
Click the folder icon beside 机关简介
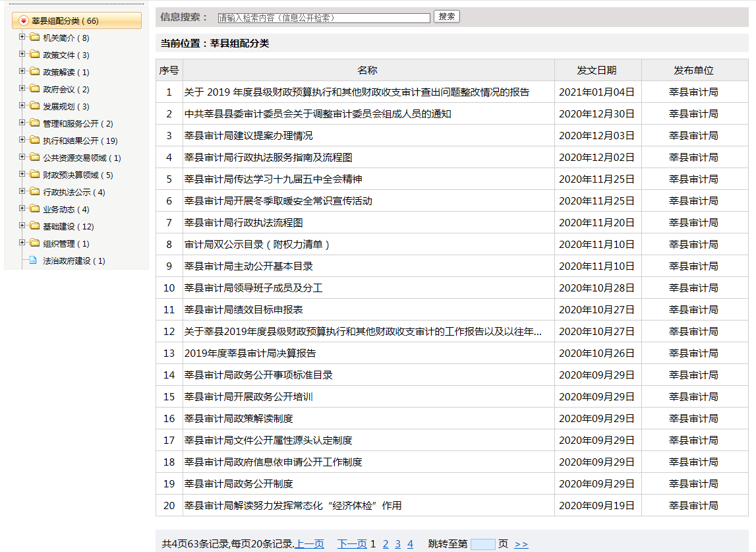(35, 37)
